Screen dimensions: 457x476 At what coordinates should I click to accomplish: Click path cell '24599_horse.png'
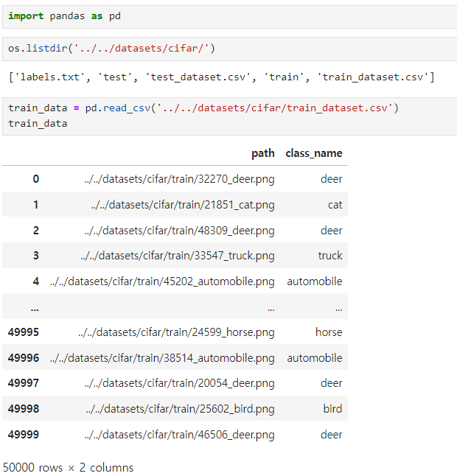tap(176, 332)
